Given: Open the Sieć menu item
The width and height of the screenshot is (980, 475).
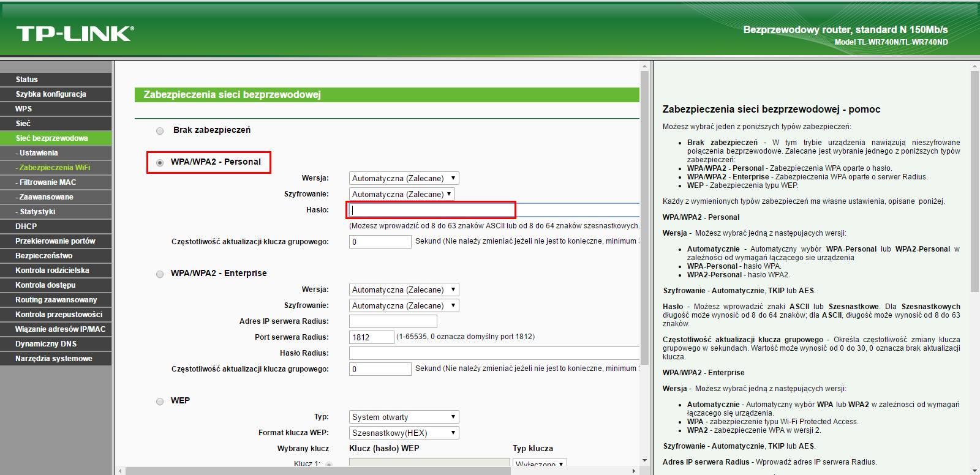Looking at the screenshot, I should point(56,124).
